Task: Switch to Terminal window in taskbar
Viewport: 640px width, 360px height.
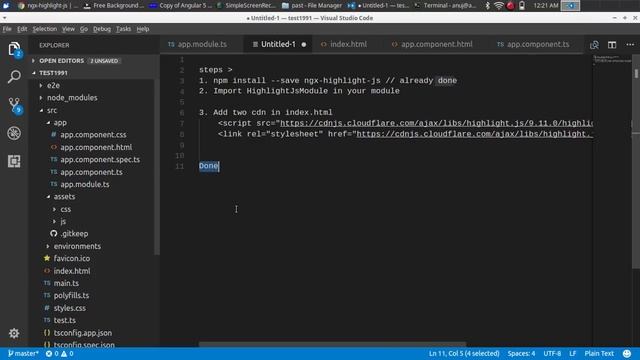Action: [445, 6]
